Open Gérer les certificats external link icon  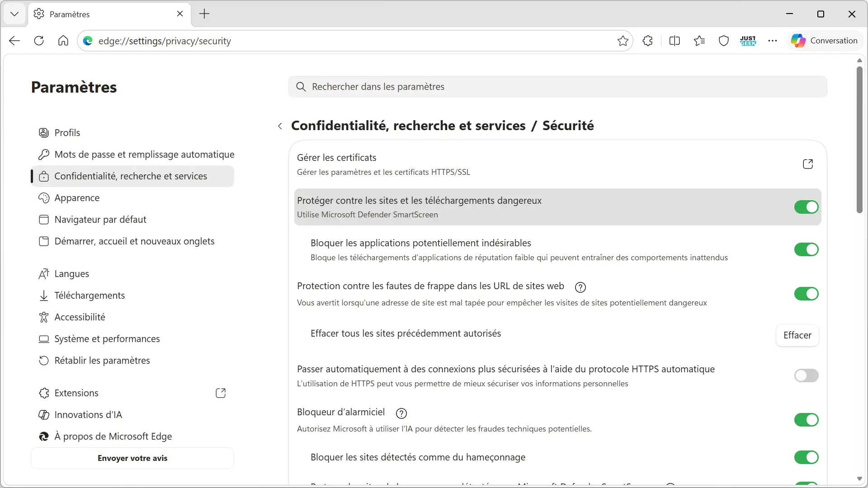[x=808, y=164]
